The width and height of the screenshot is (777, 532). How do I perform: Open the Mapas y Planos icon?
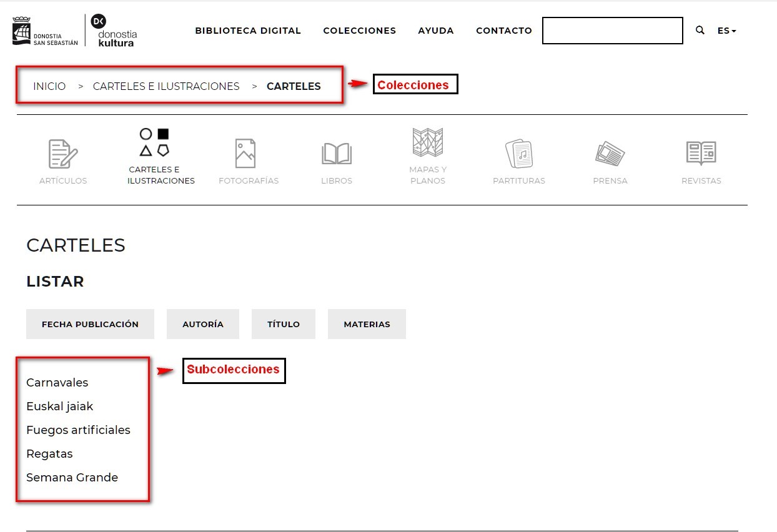(428, 142)
